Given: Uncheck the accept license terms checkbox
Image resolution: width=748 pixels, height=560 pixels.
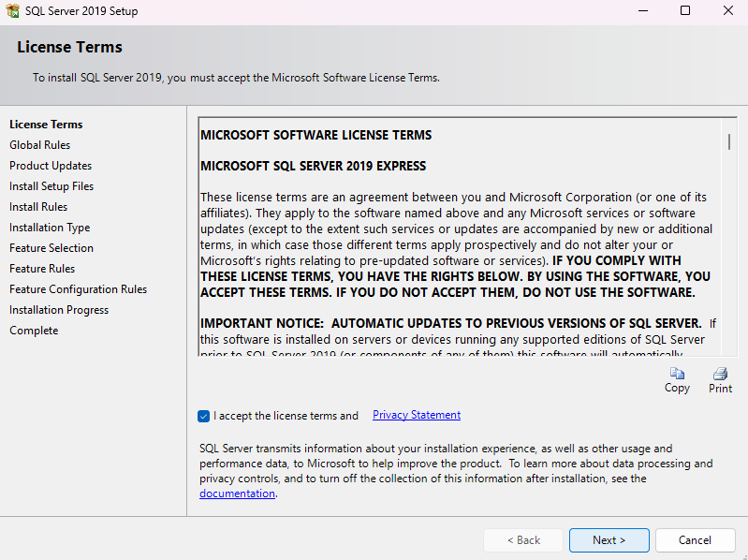Looking at the screenshot, I should (204, 416).
